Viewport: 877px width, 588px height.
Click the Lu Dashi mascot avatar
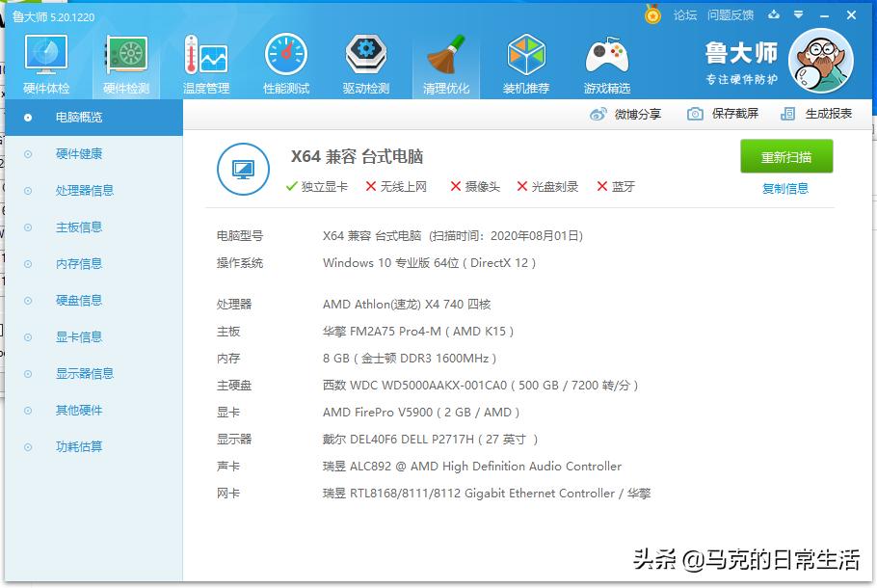(x=820, y=61)
